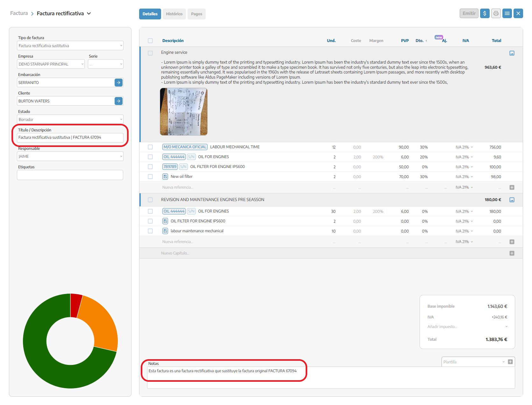
Task: Check the LABOUR MECHANICAL TIME row checkbox
Action: coord(150,147)
